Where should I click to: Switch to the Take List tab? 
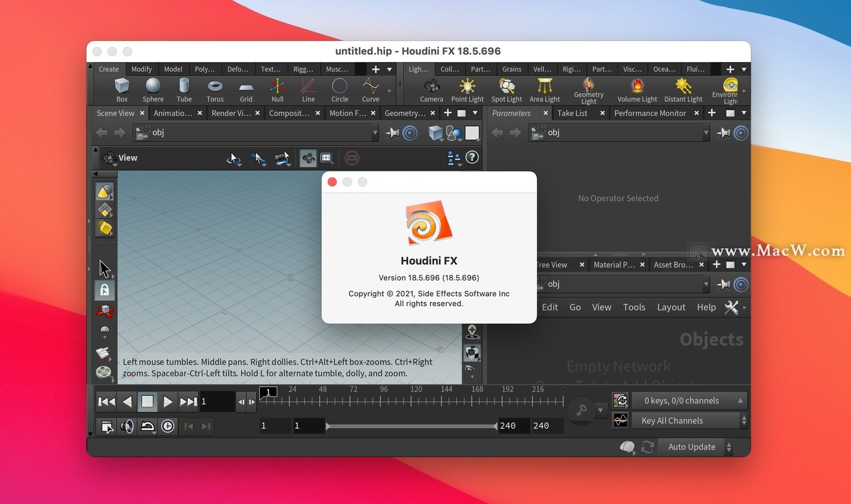pos(572,113)
